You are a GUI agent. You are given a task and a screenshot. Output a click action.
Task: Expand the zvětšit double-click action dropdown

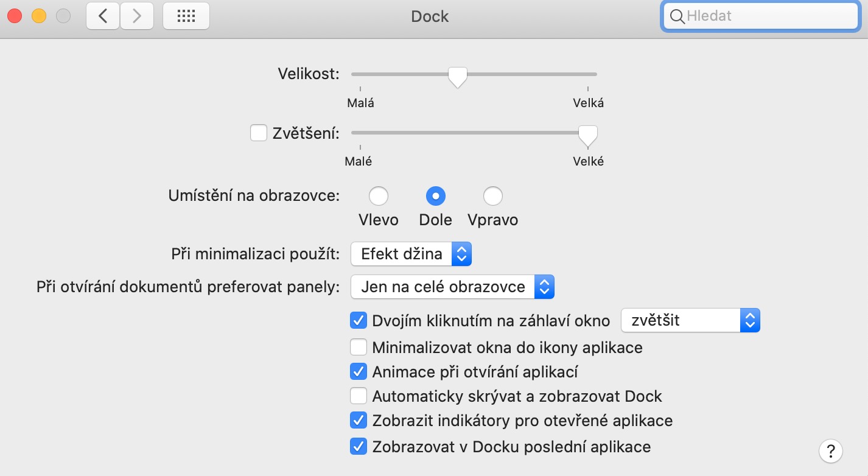pyautogui.click(x=690, y=320)
